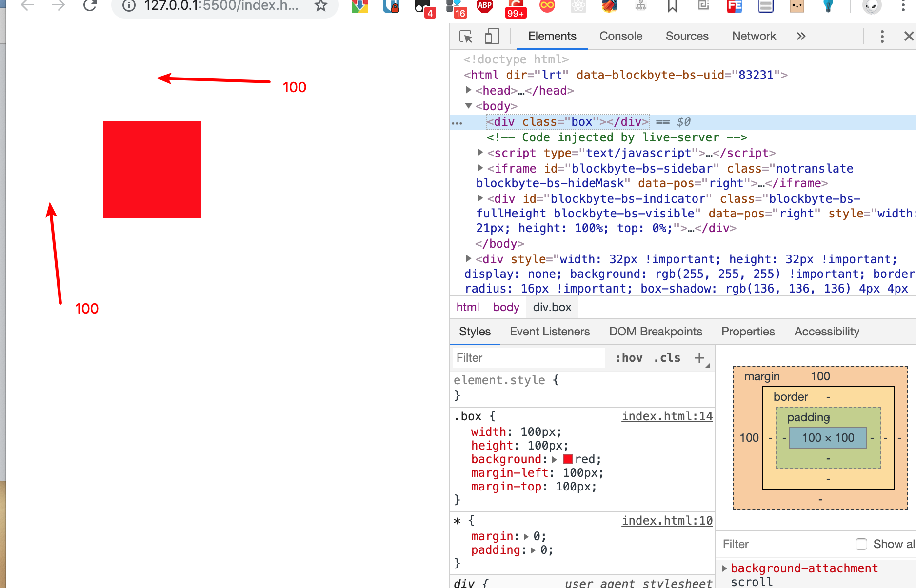Viewport: 916px width, 588px height.
Task: Click the address bar URL
Action: point(221,6)
